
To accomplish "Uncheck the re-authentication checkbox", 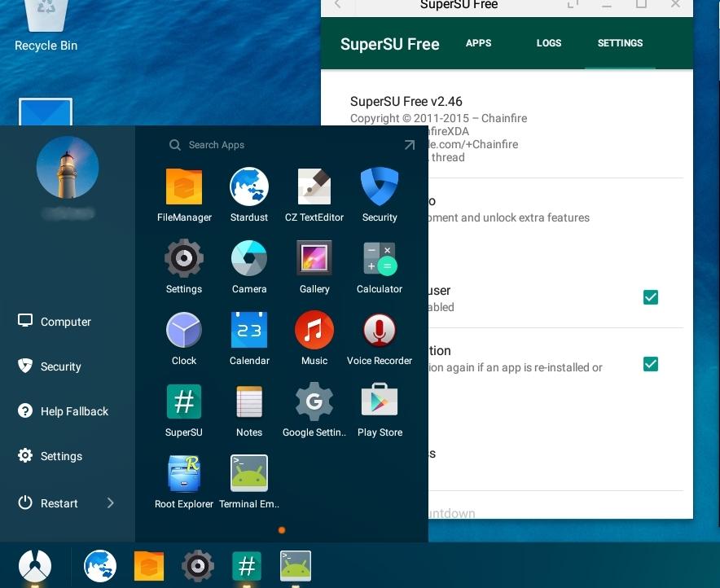I will tap(650, 364).
